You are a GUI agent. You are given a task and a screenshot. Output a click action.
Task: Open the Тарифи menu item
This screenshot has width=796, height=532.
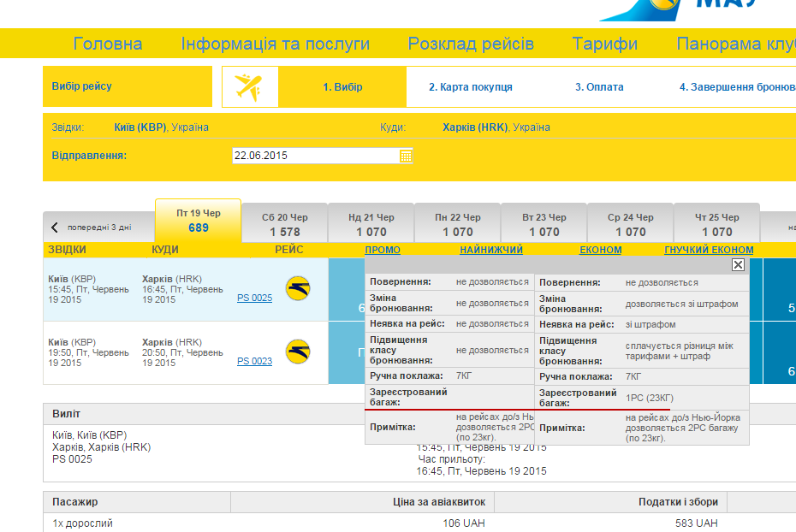coord(604,44)
